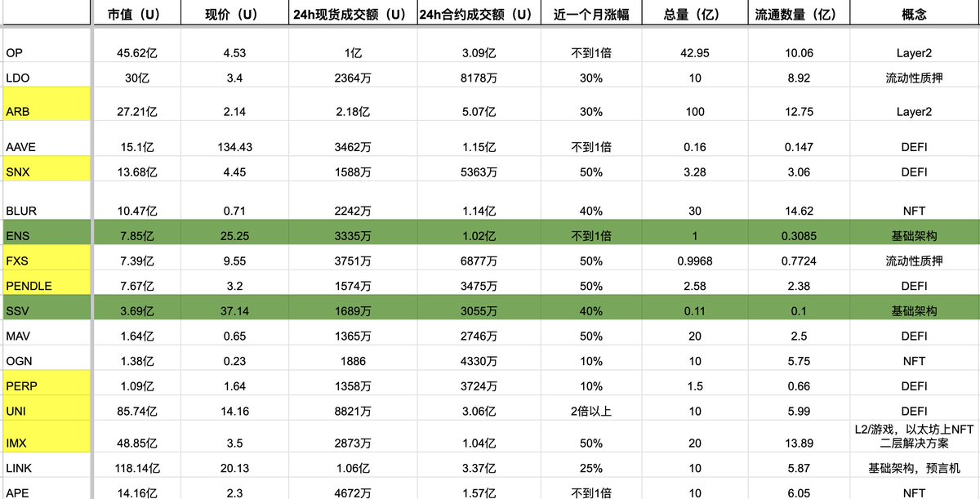
Task: Click BLUR circulating amount 14.62
Action: [x=799, y=211]
